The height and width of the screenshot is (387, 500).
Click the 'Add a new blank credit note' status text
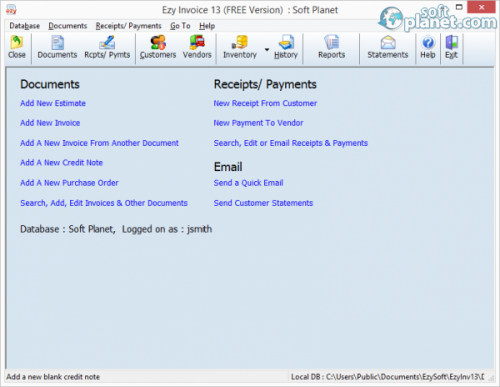click(53, 377)
